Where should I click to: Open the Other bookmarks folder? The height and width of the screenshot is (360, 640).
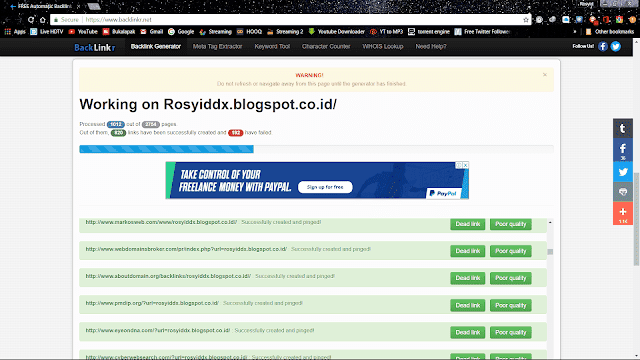pyautogui.click(x=610, y=31)
